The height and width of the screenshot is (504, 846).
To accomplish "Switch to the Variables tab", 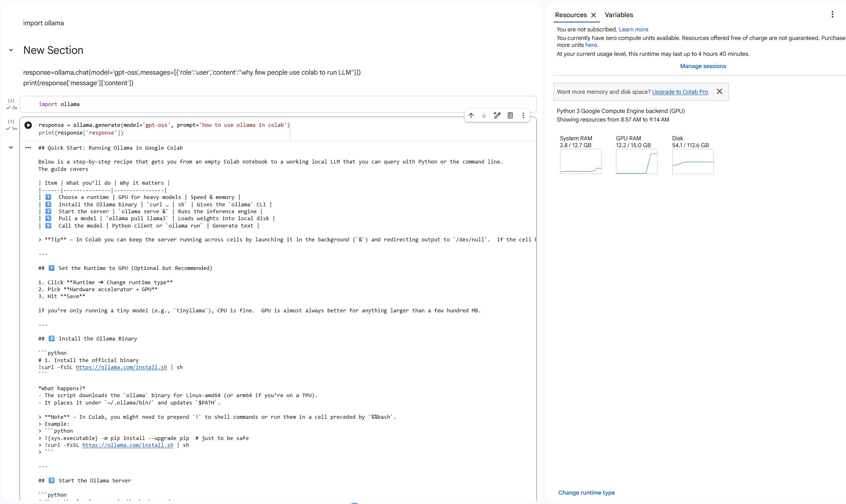I will pos(619,15).
